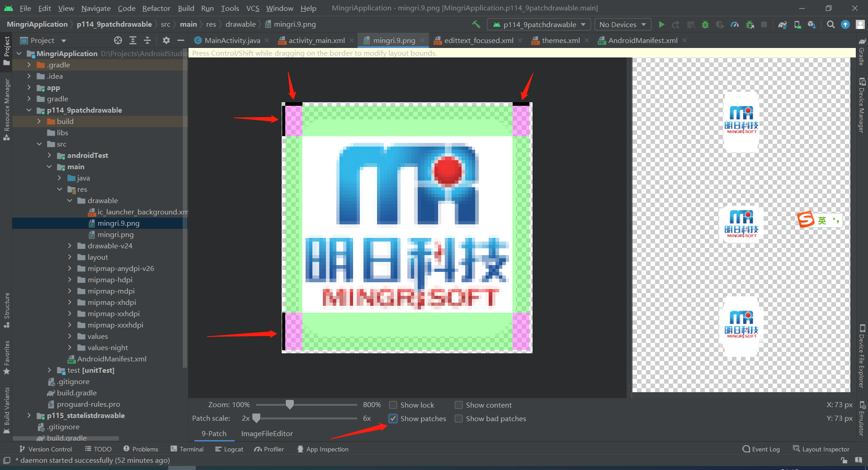The height and width of the screenshot is (470, 868).
Task: Click the IDE update arrow icon
Action: (845, 24)
